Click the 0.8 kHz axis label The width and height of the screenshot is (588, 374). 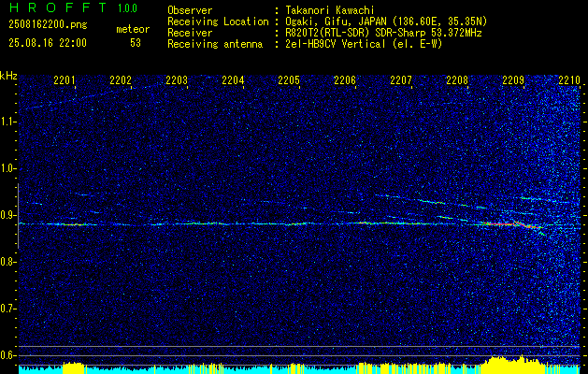[7, 262]
